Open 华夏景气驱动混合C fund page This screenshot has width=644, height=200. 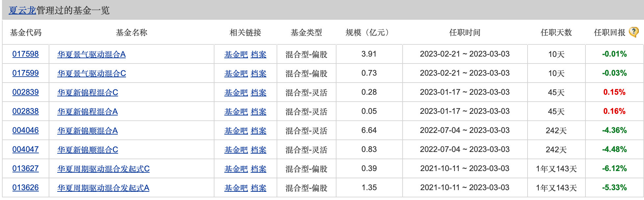(91, 73)
